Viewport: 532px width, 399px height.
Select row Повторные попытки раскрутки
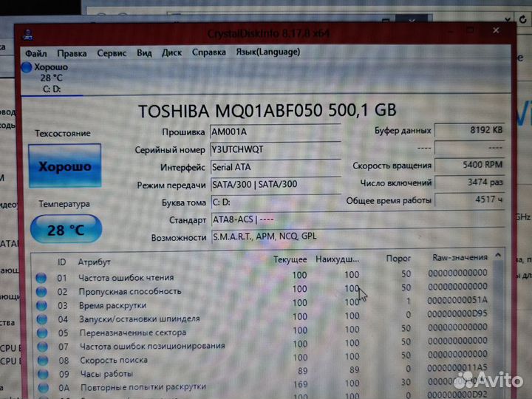(263, 384)
